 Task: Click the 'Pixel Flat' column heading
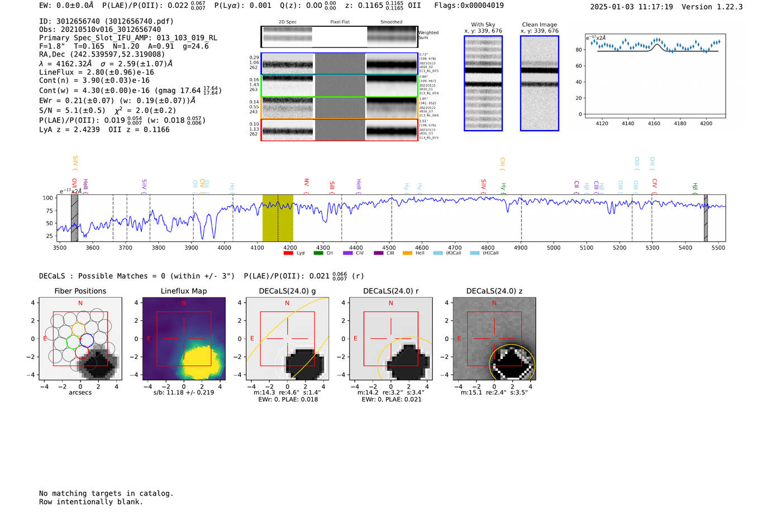pyautogui.click(x=340, y=22)
